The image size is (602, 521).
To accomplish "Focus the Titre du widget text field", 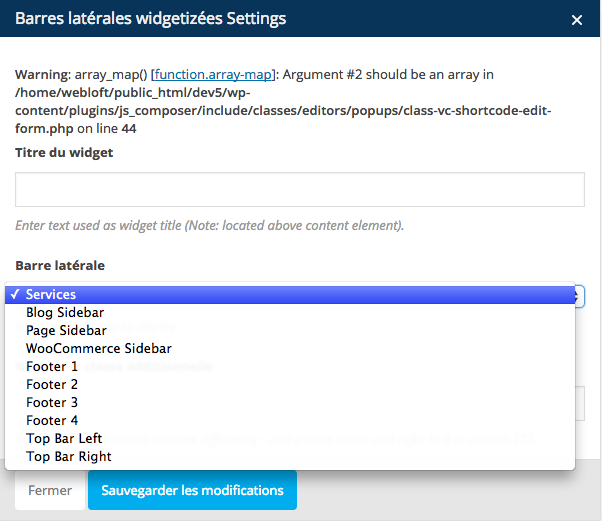I will (300, 189).
